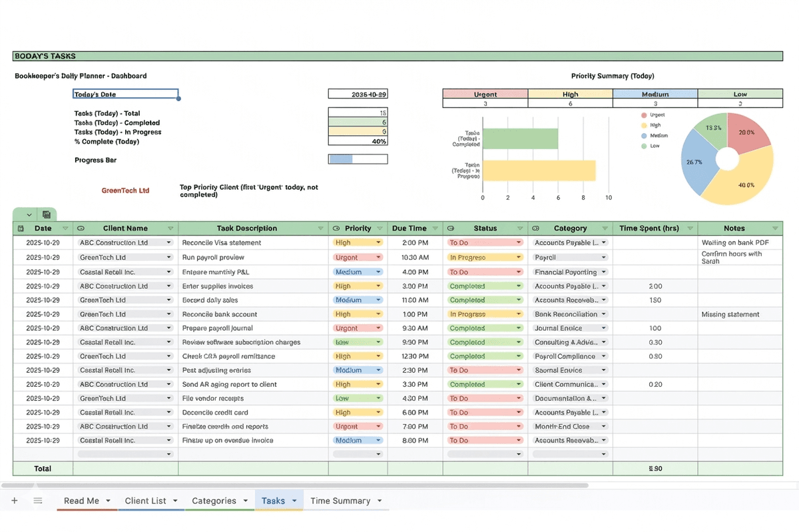Click the Client Name column type icon
Screen dimensions: 799x532
[x=81, y=228]
